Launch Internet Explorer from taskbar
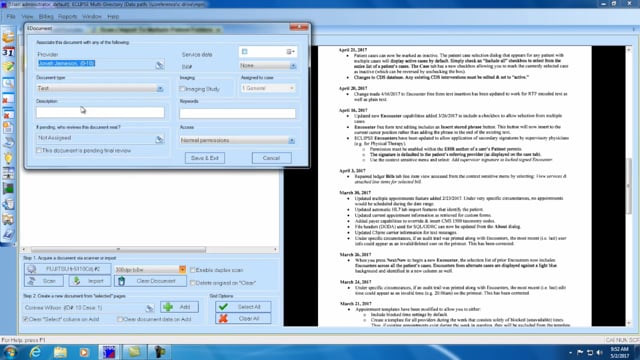 pos(35,352)
